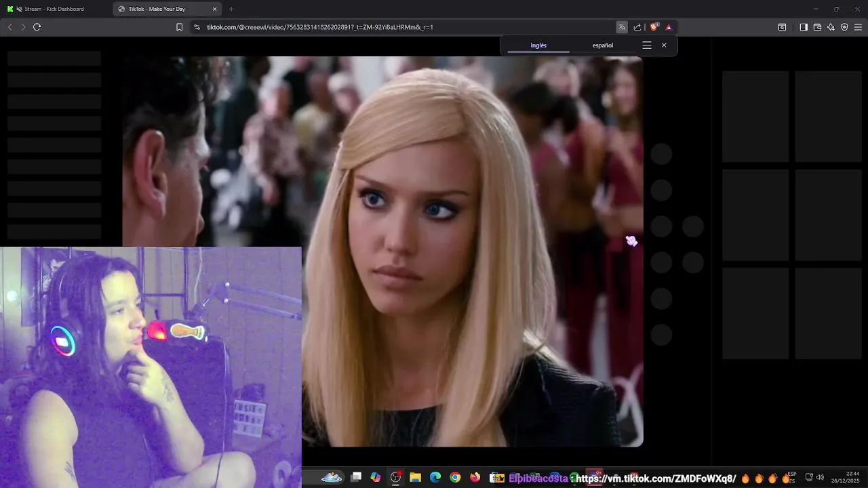Open a new browser tab
Image resolution: width=868 pixels, height=488 pixels.
[231, 9]
